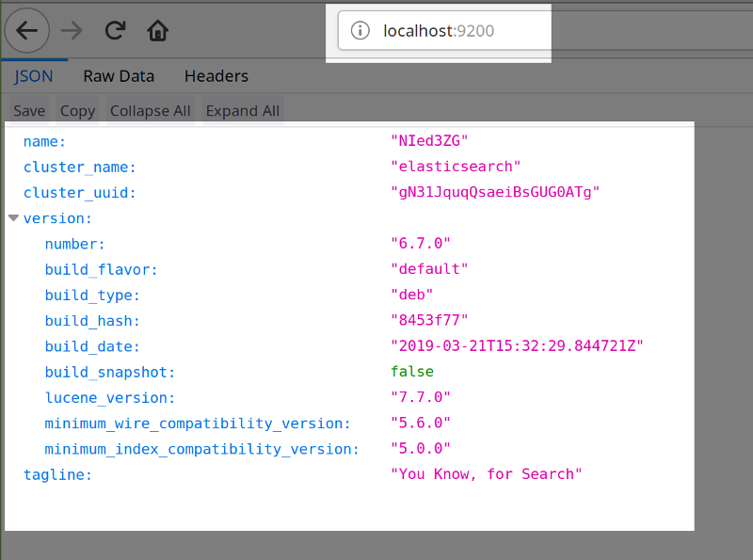Click the build date value 2019-03-21T15:32:29.844721Z

(x=517, y=345)
